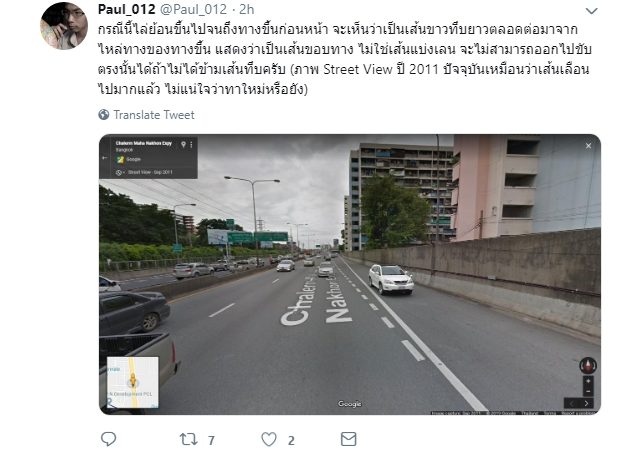Click the Paul_012 display name
This screenshot has width=639, height=455.
(x=126, y=9)
